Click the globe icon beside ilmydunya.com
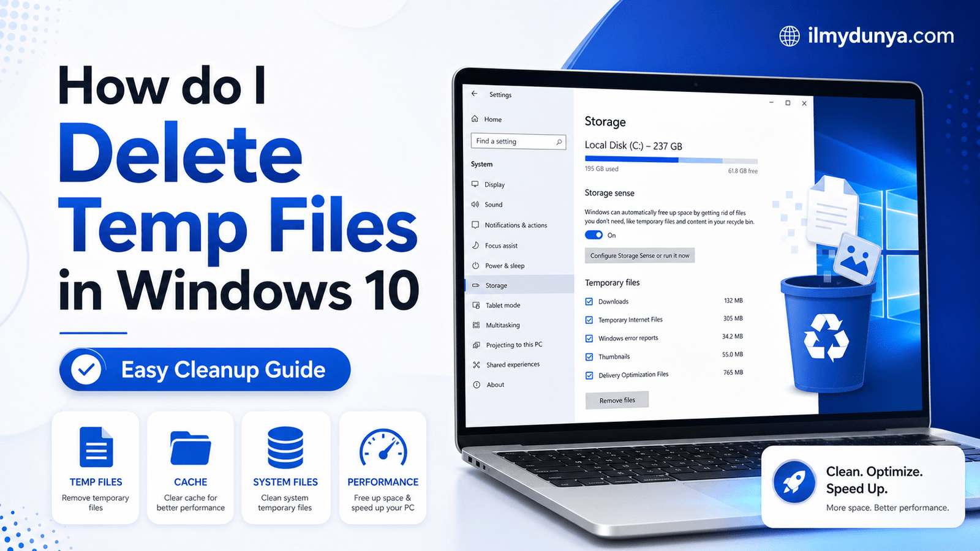980x551 pixels. [x=790, y=36]
